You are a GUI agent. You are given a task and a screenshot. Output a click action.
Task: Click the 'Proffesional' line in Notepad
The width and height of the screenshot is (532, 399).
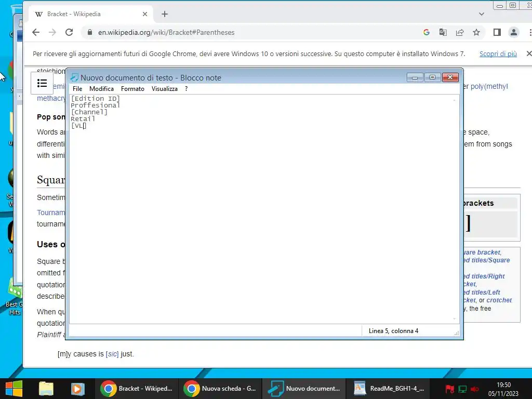tap(96, 105)
